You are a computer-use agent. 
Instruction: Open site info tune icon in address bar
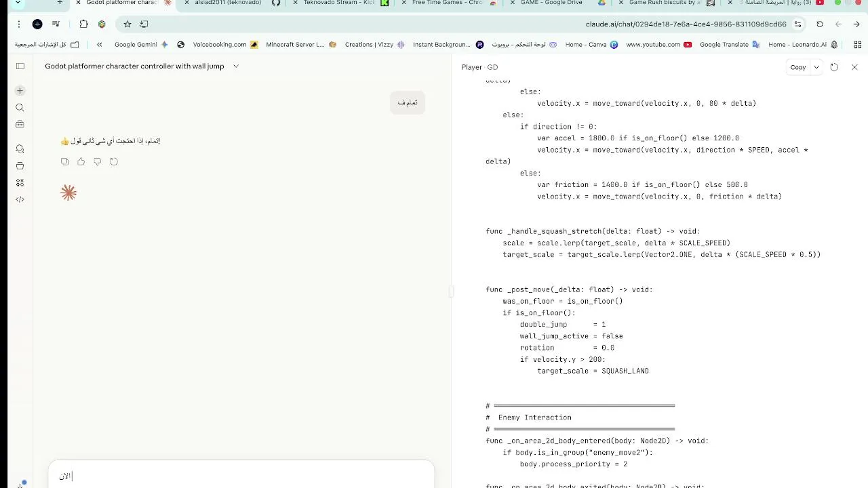coord(798,24)
